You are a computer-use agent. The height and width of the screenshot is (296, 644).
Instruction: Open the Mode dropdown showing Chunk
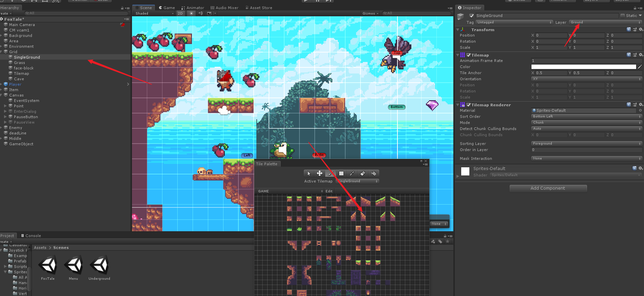click(586, 123)
